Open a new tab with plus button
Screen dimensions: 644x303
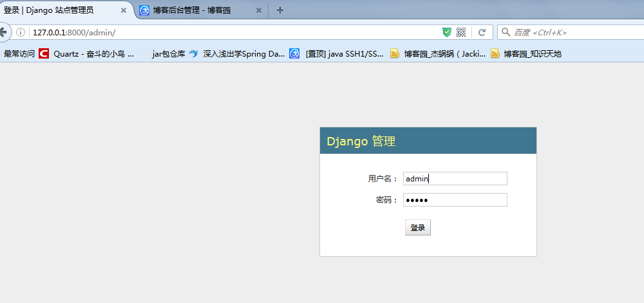pos(280,10)
